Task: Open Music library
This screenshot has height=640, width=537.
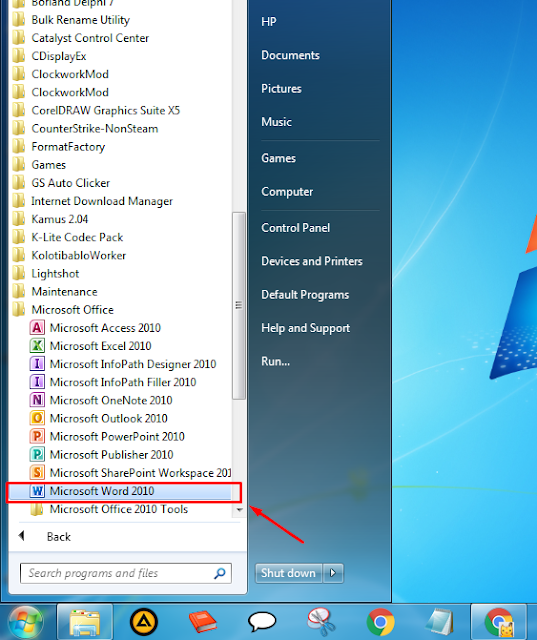Action: (276, 122)
